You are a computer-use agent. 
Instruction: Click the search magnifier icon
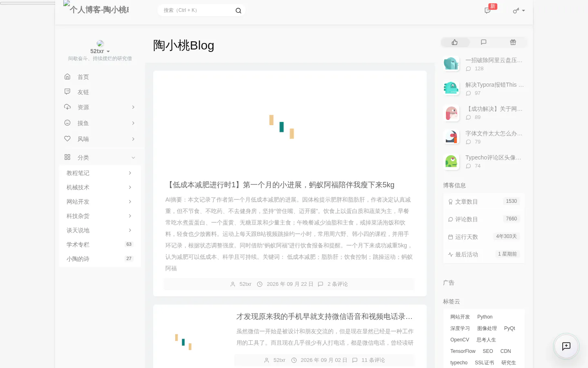tap(238, 11)
